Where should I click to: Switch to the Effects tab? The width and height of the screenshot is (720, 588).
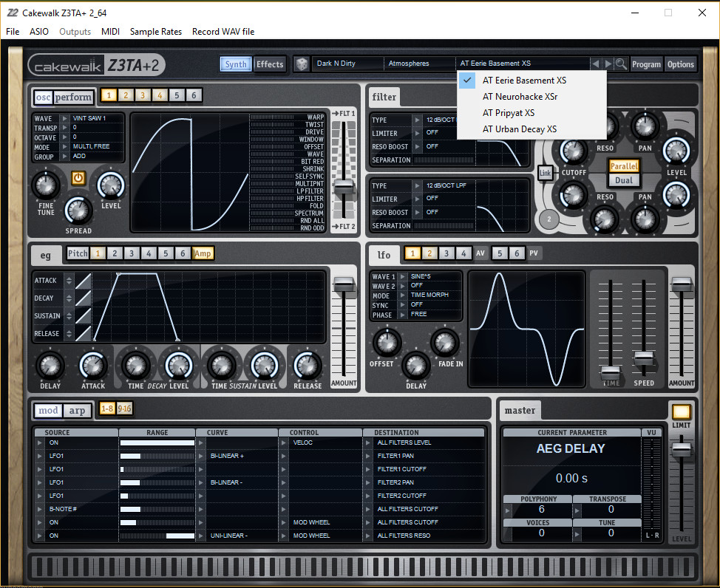[269, 64]
